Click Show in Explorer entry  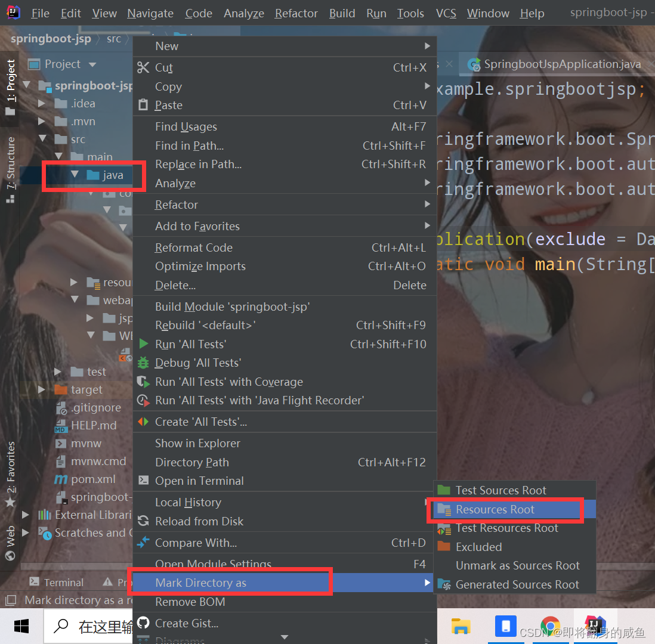285,442
